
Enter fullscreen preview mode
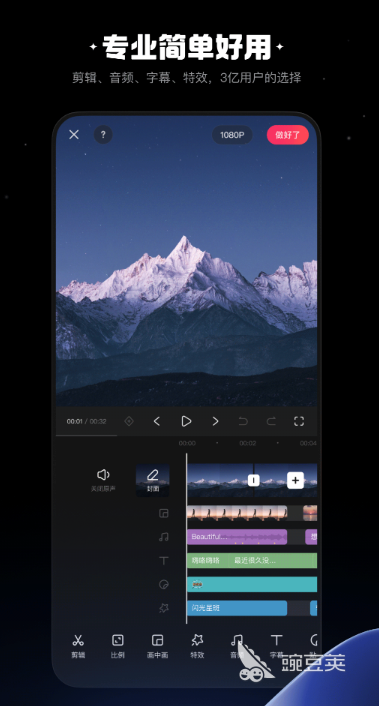299,421
